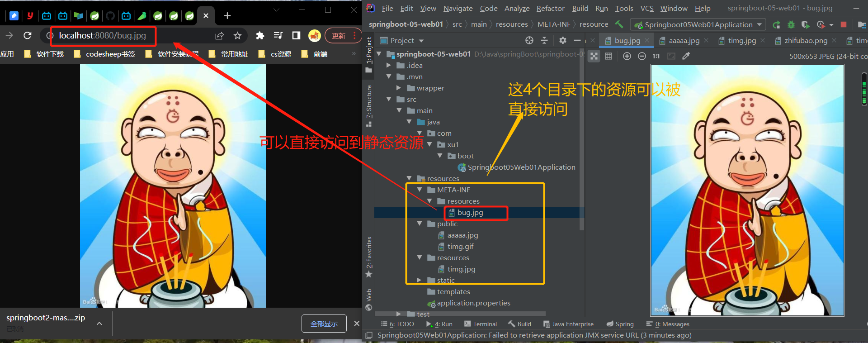Click 全部显示 in the downloads bar
Screen dimensions: 868x343
pos(324,324)
